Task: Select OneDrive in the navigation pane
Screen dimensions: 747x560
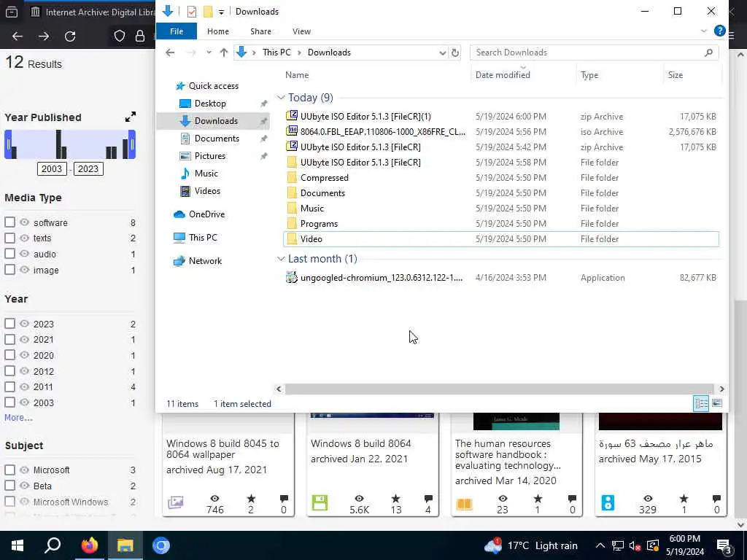Action: coord(206,214)
